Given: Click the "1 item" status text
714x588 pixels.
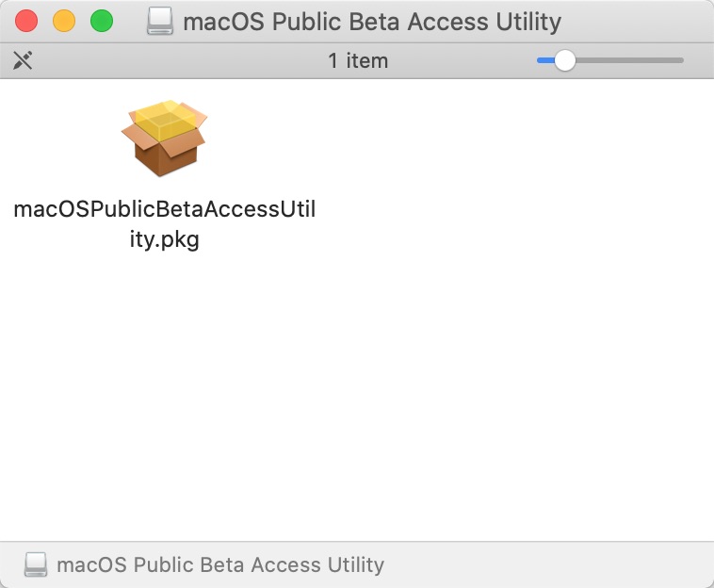Looking at the screenshot, I should [358, 61].
